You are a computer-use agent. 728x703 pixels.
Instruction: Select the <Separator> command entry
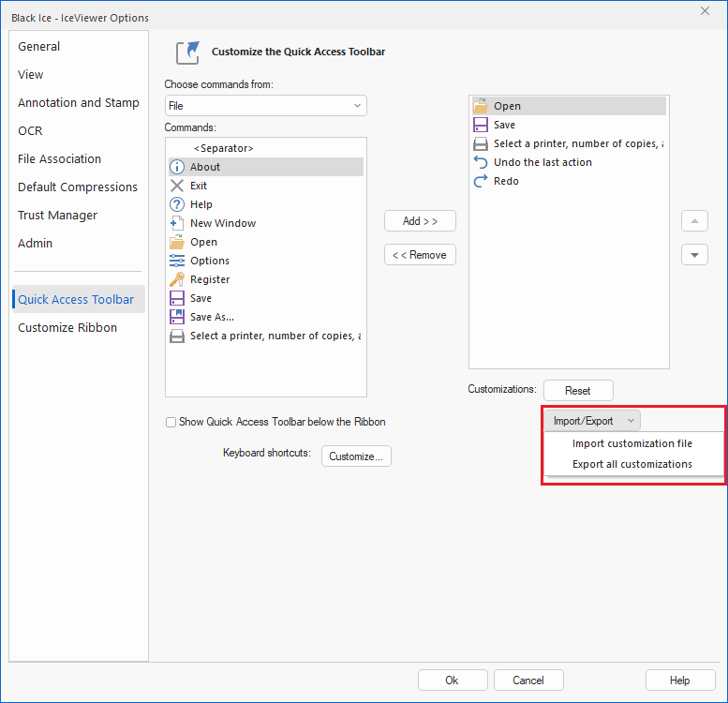pos(265,148)
